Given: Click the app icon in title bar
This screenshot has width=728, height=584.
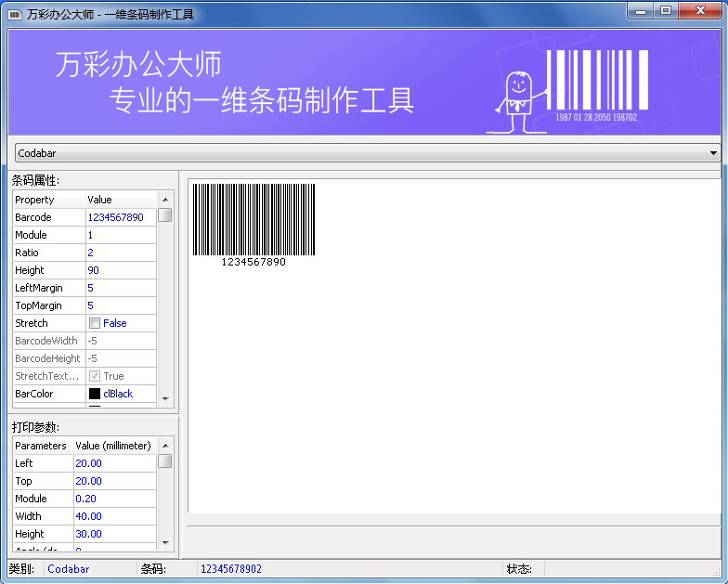Looking at the screenshot, I should 15,15.
